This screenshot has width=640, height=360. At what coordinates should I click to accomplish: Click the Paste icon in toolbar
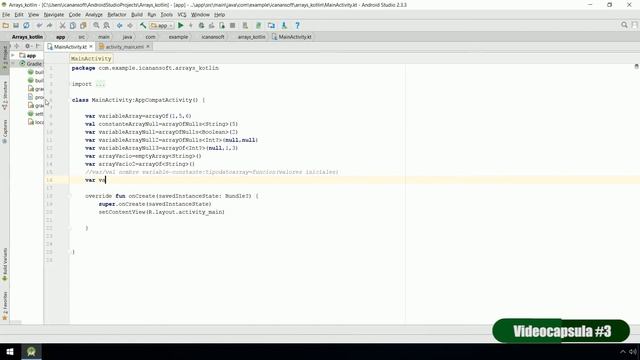coord(83,25)
